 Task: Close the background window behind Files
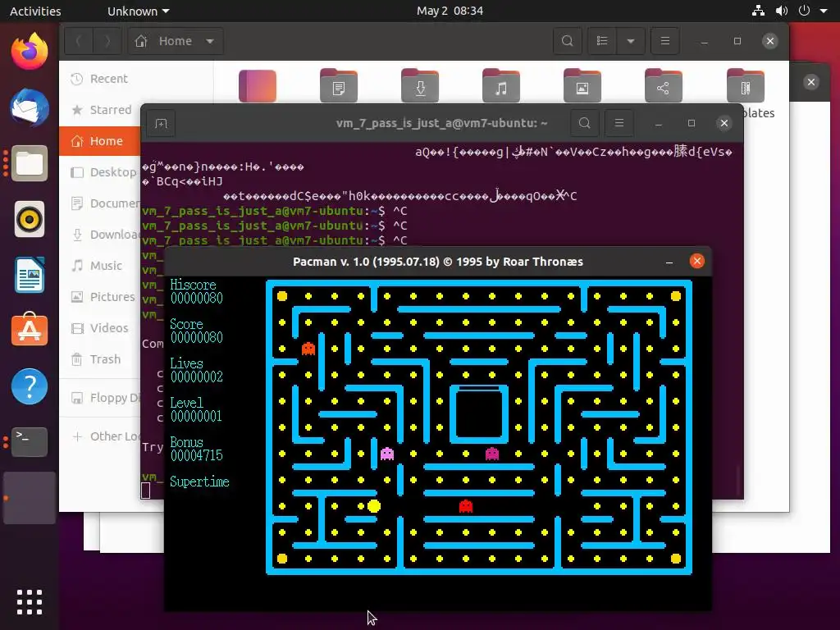coord(811,82)
